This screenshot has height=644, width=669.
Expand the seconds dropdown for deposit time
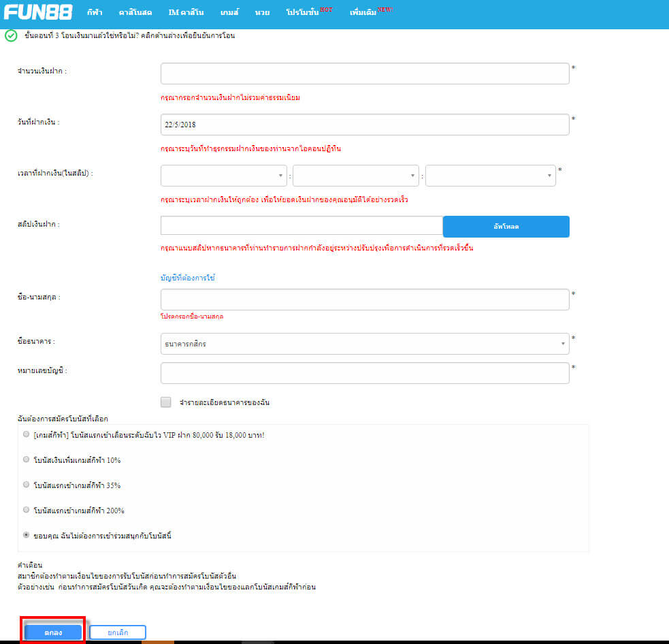[x=490, y=176]
